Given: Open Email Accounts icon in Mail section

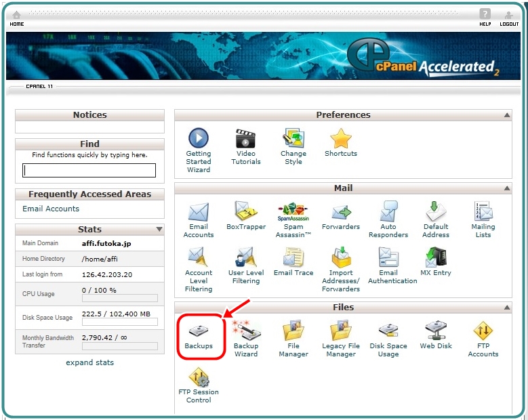Looking at the screenshot, I should (x=199, y=212).
